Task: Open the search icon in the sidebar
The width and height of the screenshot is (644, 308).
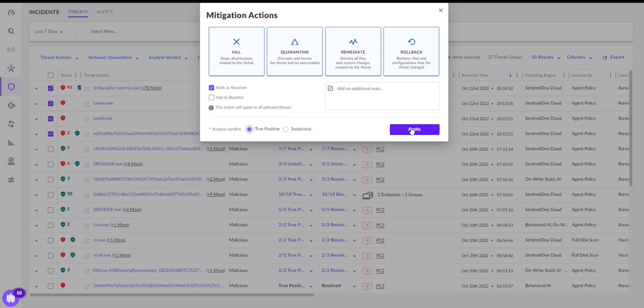Action: (11, 31)
